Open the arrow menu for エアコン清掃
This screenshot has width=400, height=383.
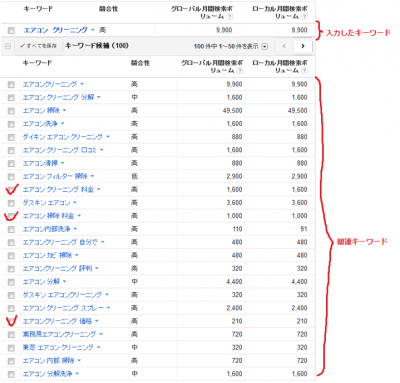[x=62, y=163]
